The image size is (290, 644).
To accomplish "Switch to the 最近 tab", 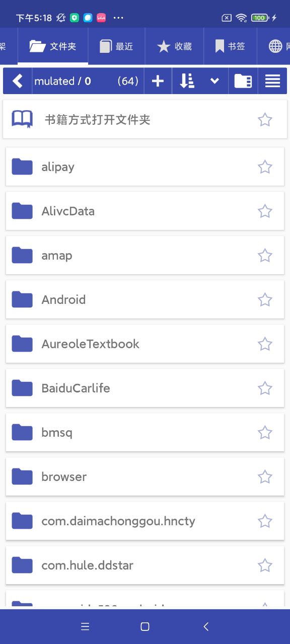I will (x=117, y=46).
